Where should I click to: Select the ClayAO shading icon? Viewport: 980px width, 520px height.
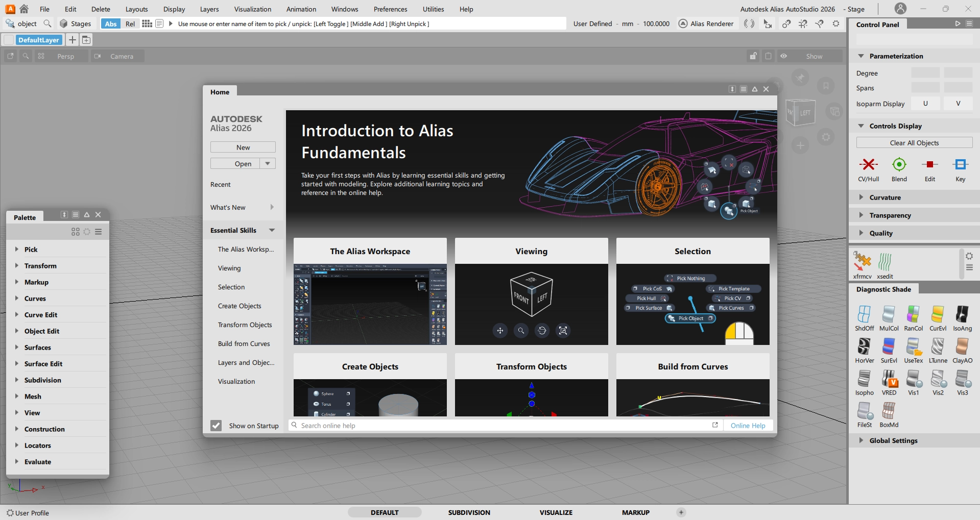[x=962, y=346]
